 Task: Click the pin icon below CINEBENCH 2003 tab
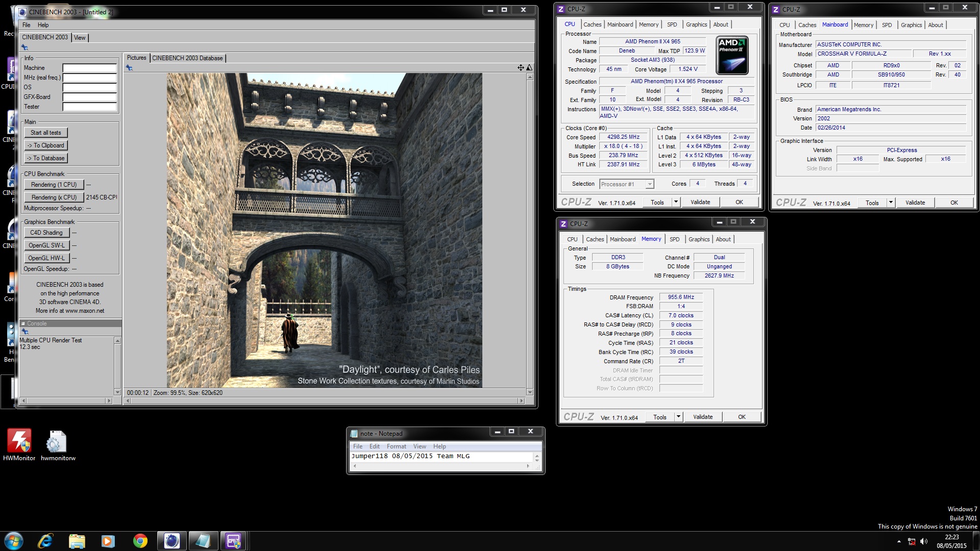pos(24,47)
